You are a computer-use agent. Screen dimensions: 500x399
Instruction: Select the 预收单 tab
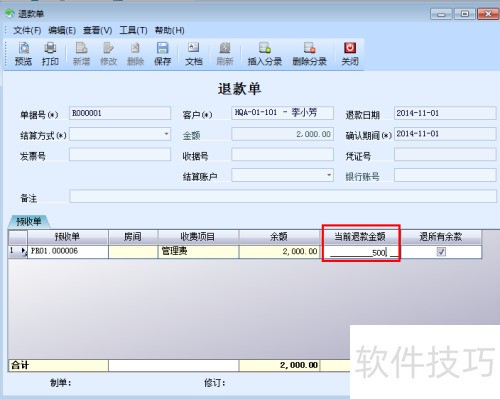[x=29, y=222]
